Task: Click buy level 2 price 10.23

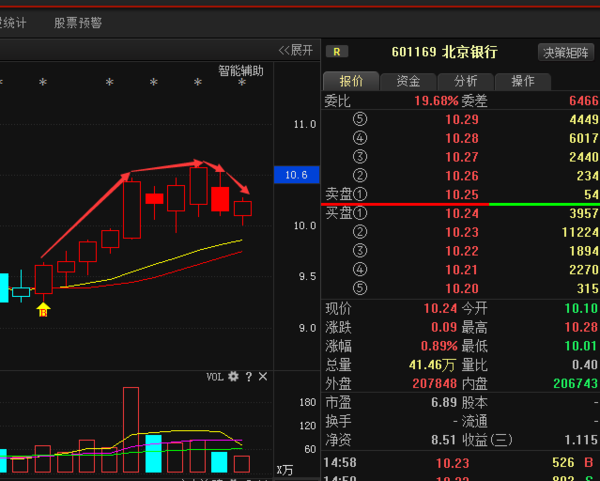Action: (x=462, y=232)
